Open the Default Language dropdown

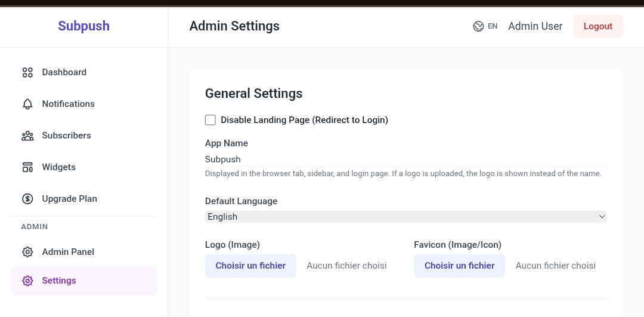click(406, 217)
